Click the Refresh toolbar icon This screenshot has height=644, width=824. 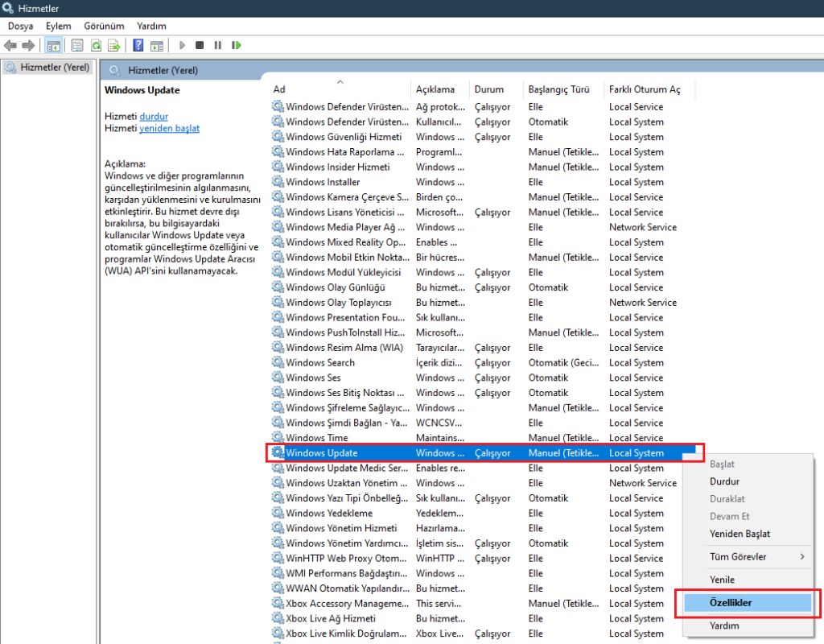pos(97,46)
